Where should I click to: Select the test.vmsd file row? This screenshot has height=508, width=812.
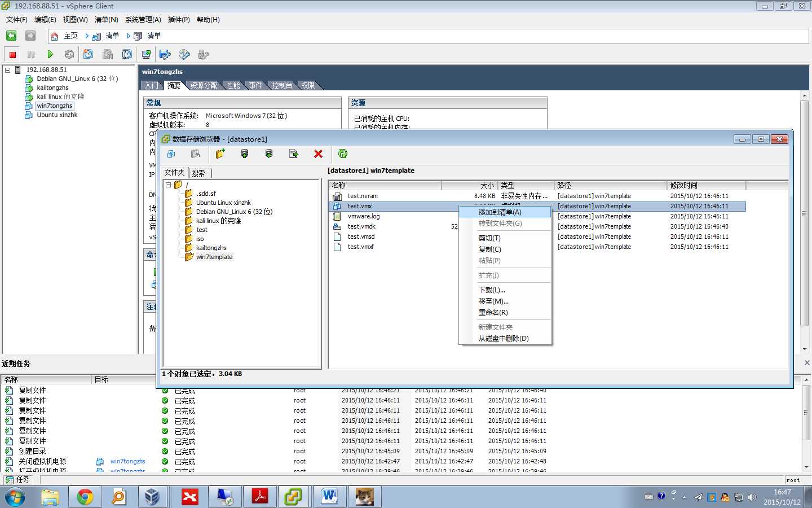point(537,237)
